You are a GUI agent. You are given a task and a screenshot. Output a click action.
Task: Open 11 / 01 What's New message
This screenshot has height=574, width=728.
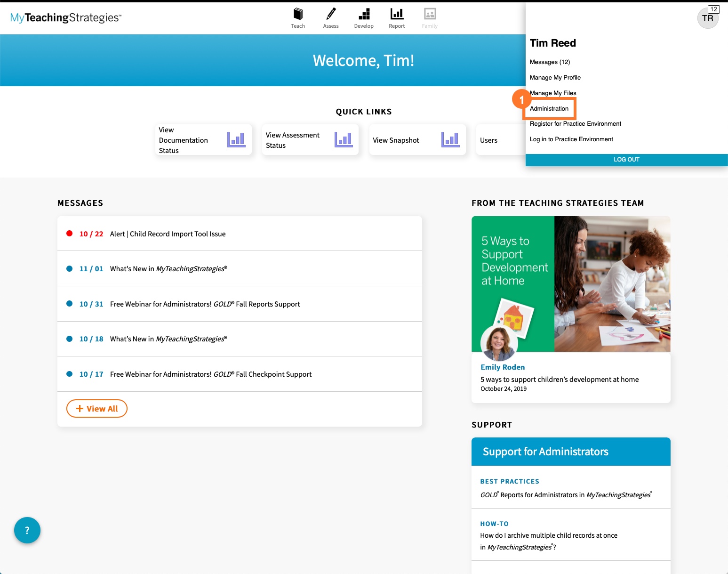coord(240,268)
